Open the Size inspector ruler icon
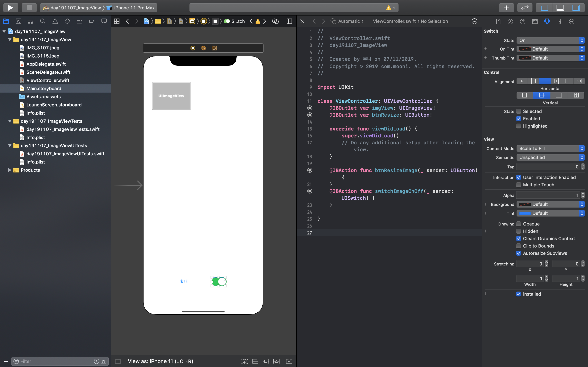The image size is (588, 367). tap(559, 22)
